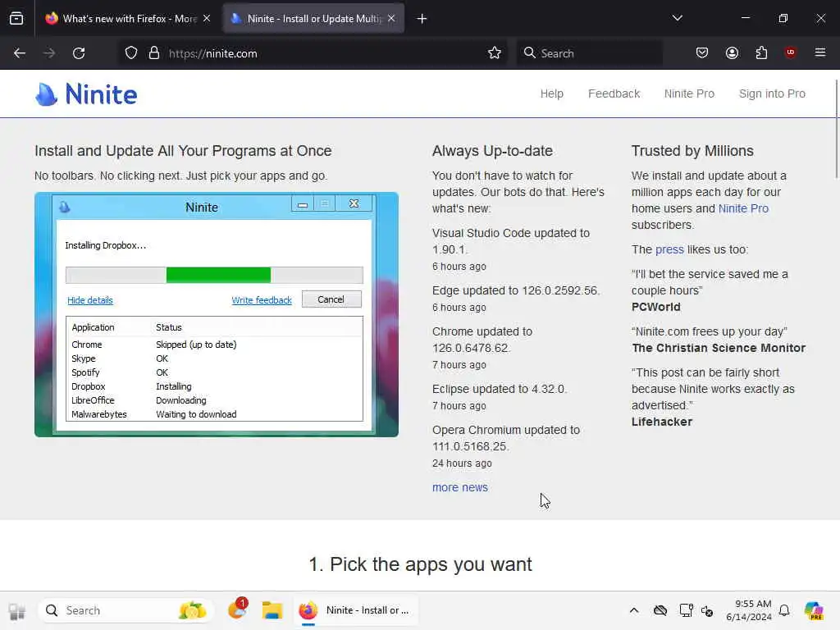Click the Firefox taskbar button

[x=356, y=610]
